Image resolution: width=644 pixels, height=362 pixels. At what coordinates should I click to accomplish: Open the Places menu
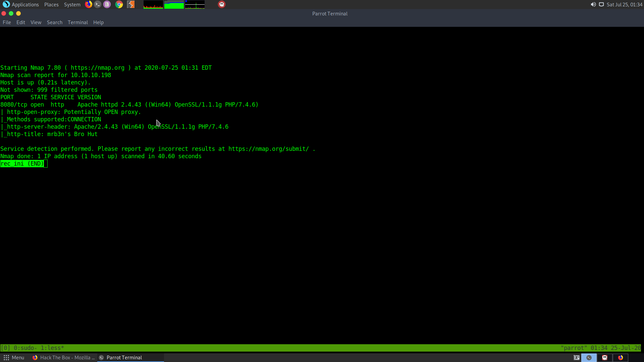tap(51, 5)
